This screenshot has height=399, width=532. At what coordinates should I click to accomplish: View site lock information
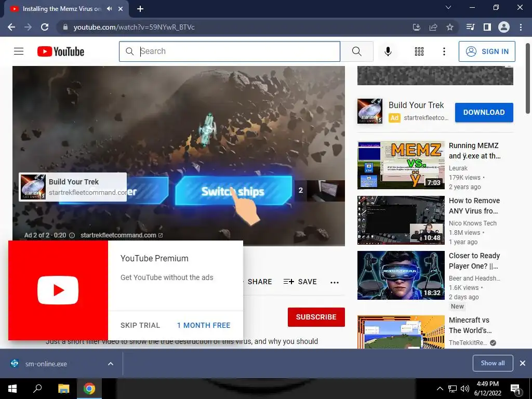coord(65,27)
